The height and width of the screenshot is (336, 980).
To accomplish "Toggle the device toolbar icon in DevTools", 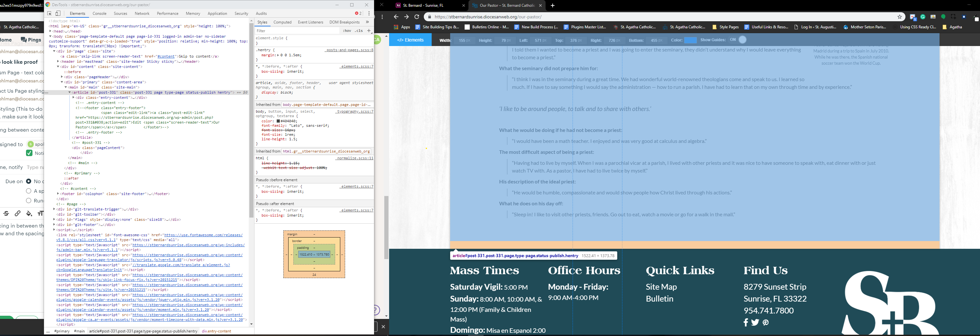I will [58, 13].
